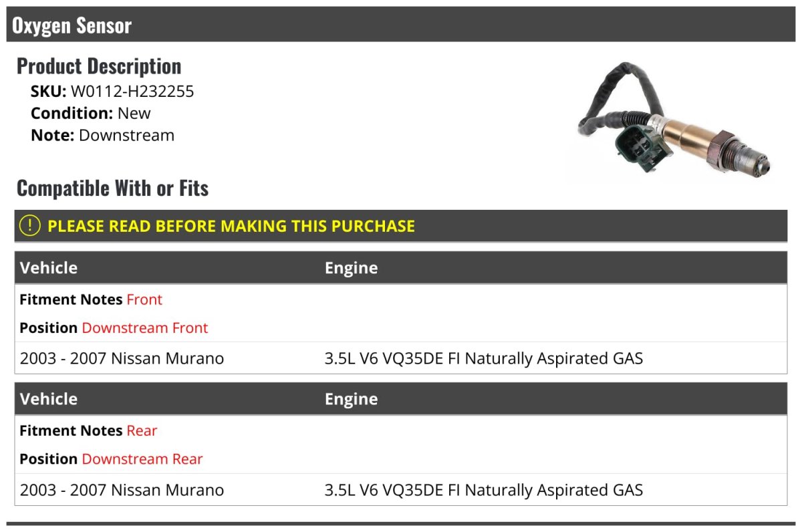Click Engine column header above Front fitment

point(351,268)
